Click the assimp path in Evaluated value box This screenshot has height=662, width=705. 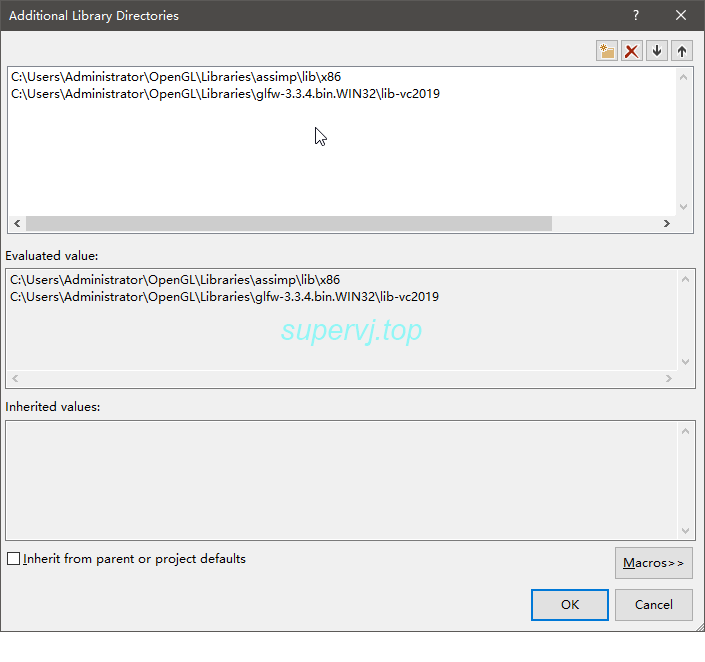(x=175, y=280)
